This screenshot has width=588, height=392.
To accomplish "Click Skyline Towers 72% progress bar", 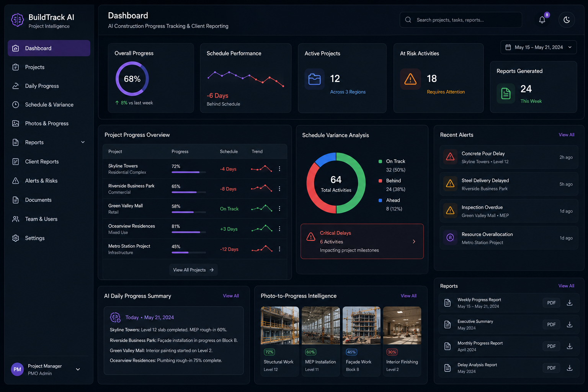I will [x=189, y=172].
